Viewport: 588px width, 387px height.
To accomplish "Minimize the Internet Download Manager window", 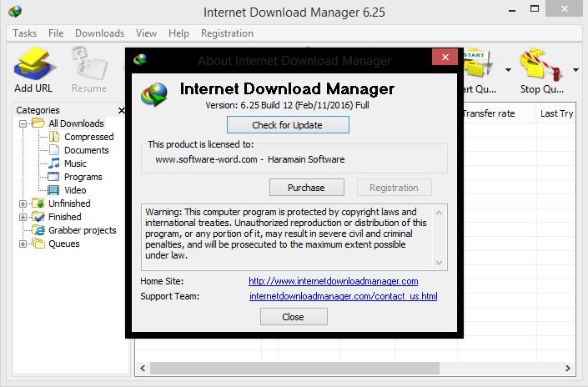I will click(x=512, y=9).
